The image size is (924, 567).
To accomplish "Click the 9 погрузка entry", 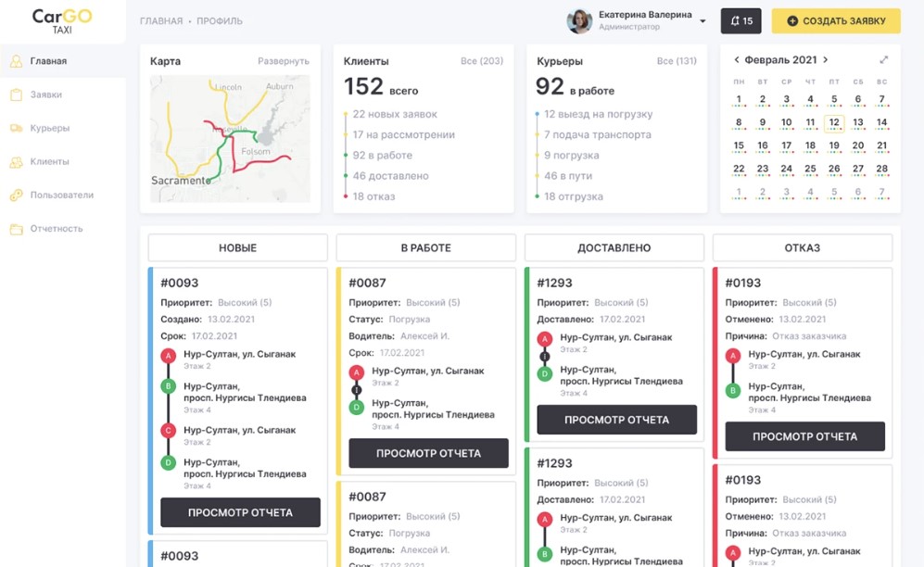I will click(572, 156).
